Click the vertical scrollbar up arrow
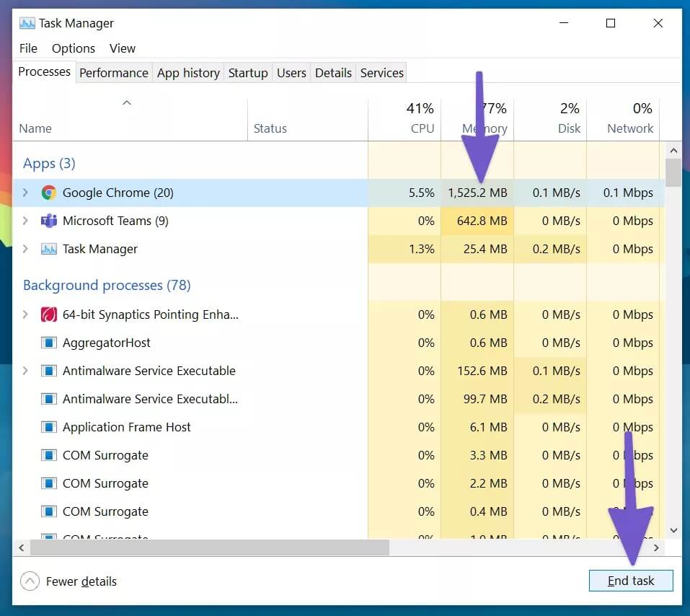This screenshot has height=616, width=690. (673, 151)
